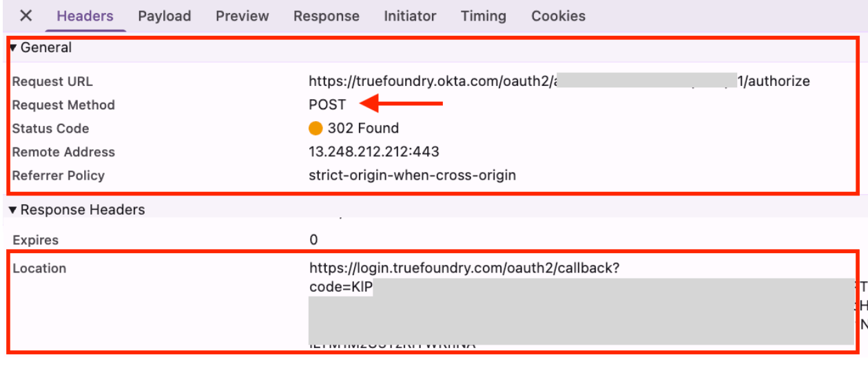Click the 302 Found status value
868x366 pixels.
[363, 128]
